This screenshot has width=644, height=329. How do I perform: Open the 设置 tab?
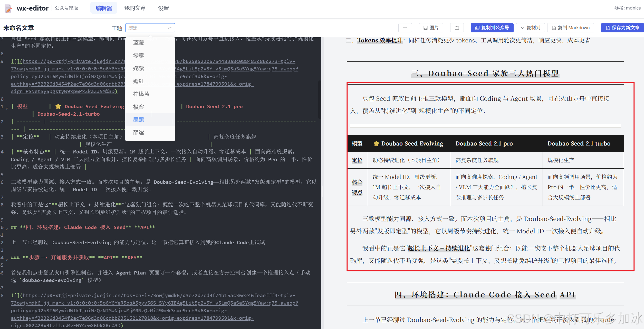164,8
